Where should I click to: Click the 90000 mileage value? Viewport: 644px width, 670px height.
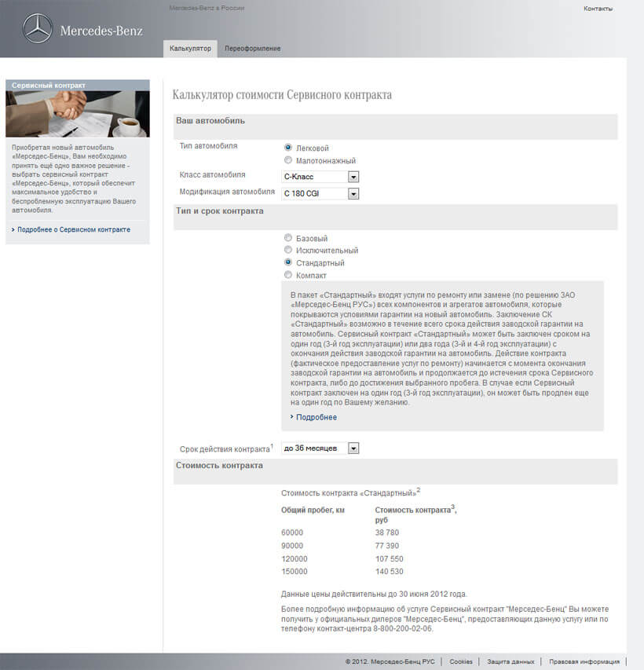point(292,546)
